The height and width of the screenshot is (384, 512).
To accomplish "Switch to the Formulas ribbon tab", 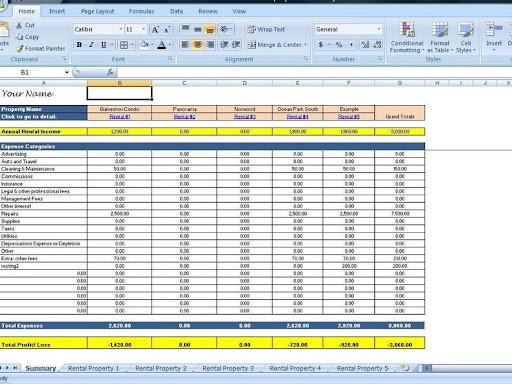I will 141,11.
